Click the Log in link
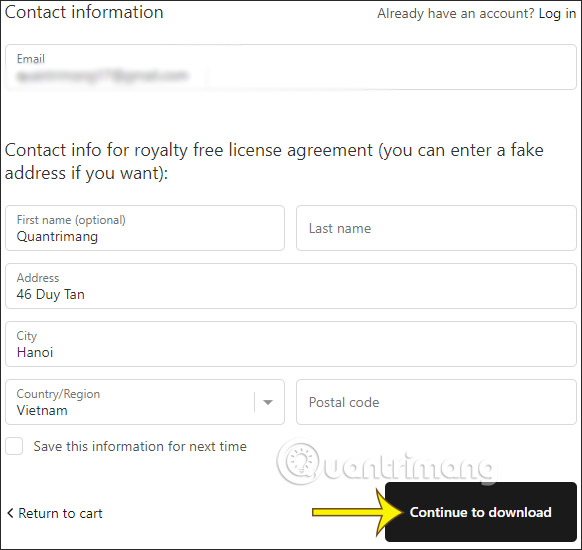The width and height of the screenshot is (582, 550). click(x=557, y=14)
